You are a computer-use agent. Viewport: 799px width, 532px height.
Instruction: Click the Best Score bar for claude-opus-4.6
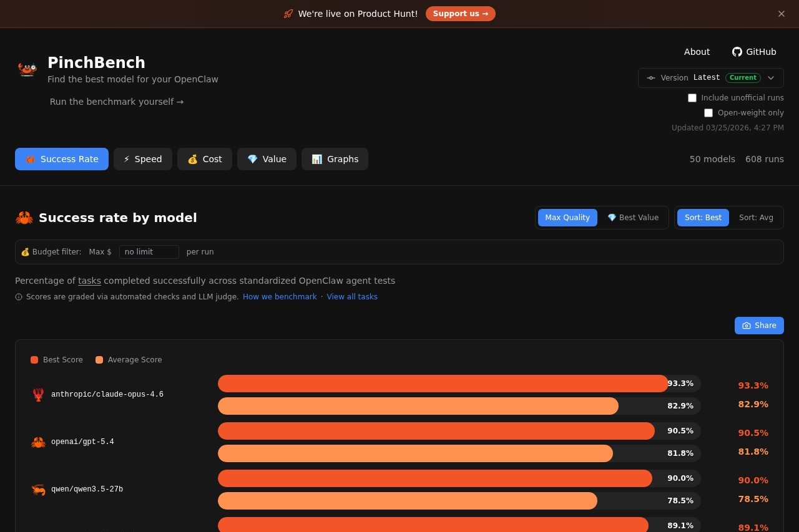(x=443, y=384)
